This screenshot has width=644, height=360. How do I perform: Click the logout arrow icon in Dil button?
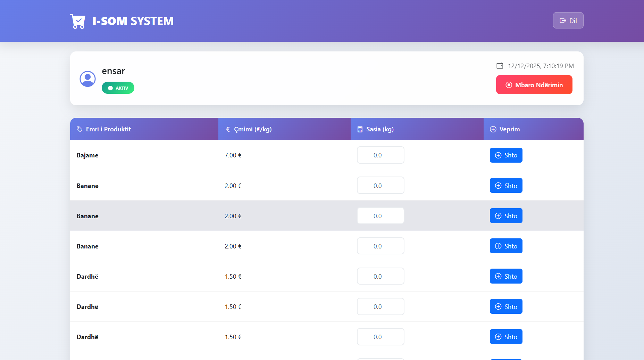click(563, 21)
